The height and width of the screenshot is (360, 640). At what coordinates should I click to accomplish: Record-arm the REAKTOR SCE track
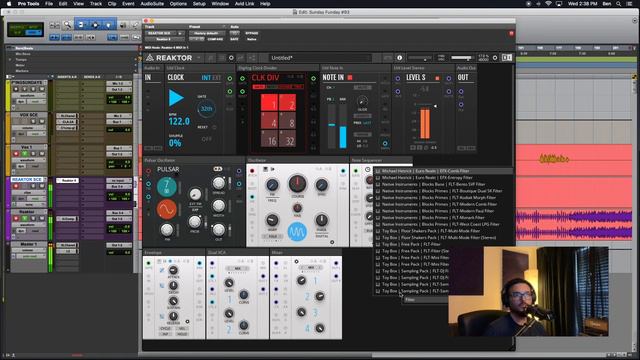coord(16,186)
